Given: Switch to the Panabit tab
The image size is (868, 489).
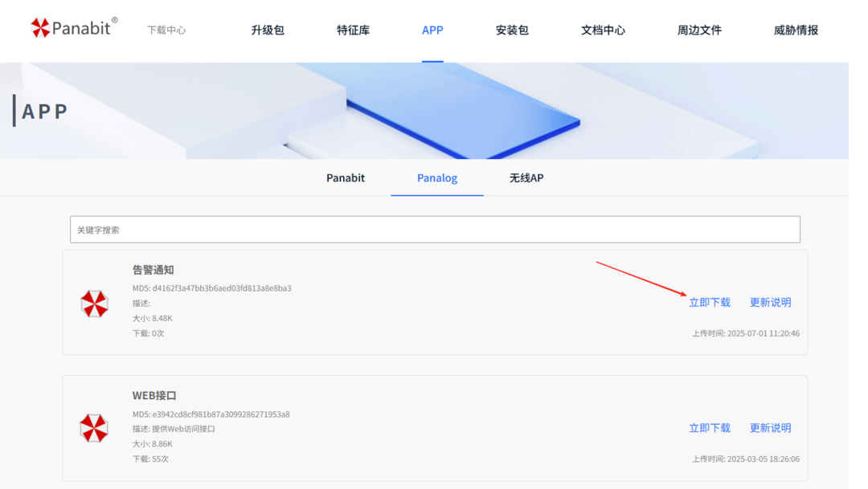Looking at the screenshot, I should (x=346, y=177).
